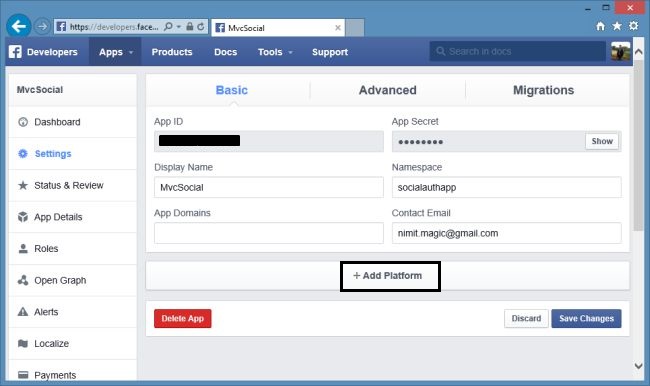Click the search magnifier in address bar

(168, 27)
